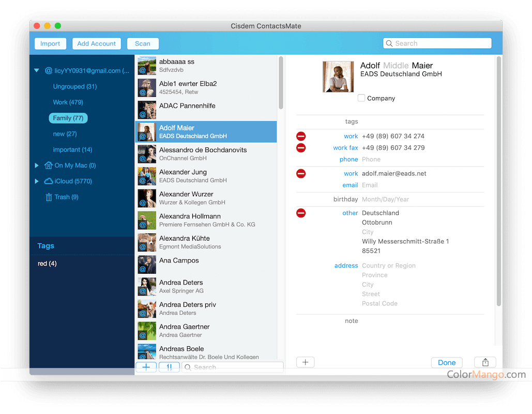Select the Ungrouped (31) group
Screen dimensions: 532x414
click(x=74, y=86)
